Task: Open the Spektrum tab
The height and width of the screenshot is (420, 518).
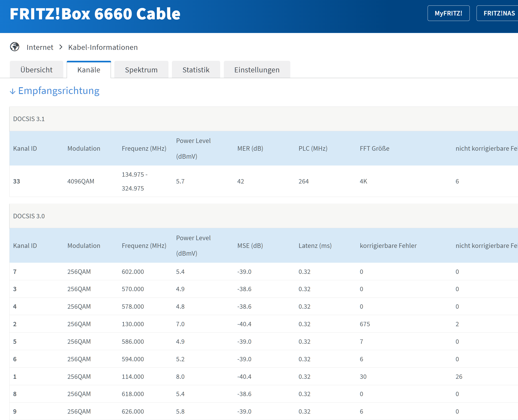Action: [x=141, y=70]
